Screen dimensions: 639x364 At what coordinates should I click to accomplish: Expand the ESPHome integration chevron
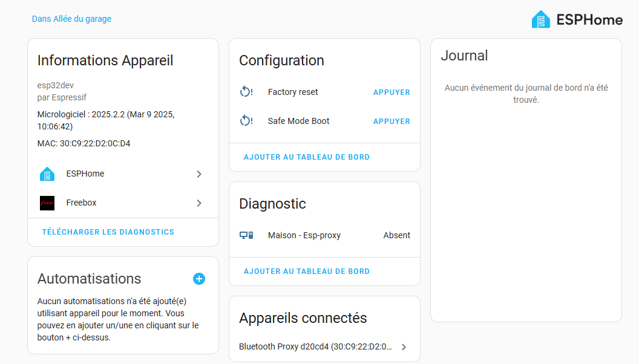click(x=199, y=174)
